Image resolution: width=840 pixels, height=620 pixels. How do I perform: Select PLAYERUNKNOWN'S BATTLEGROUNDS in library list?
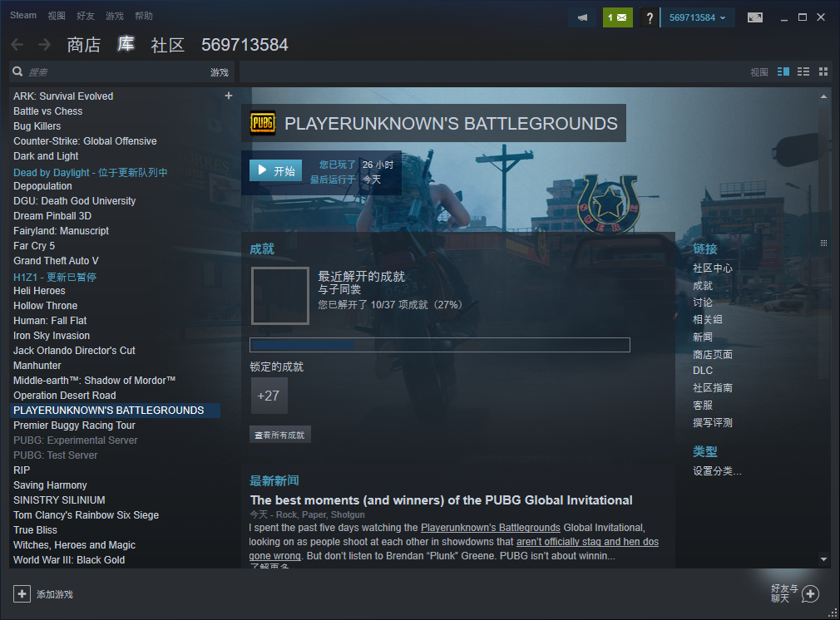(115, 411)
